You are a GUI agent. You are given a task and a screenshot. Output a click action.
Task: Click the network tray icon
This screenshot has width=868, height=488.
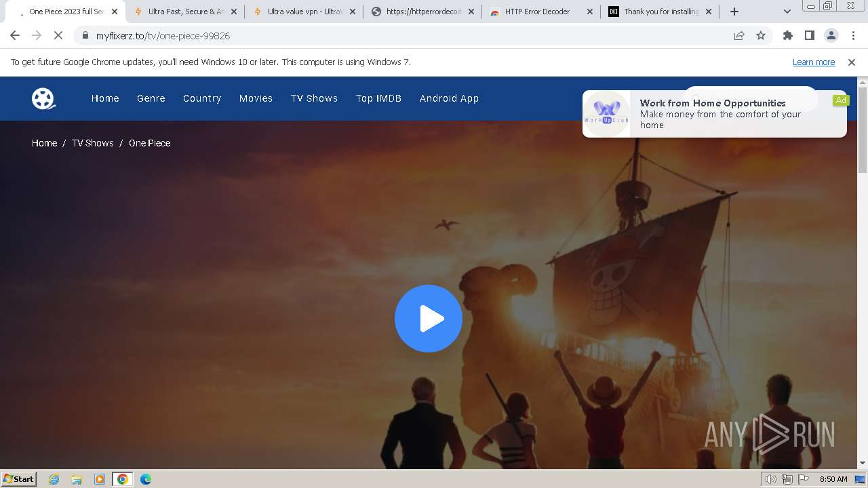point(787,479)
